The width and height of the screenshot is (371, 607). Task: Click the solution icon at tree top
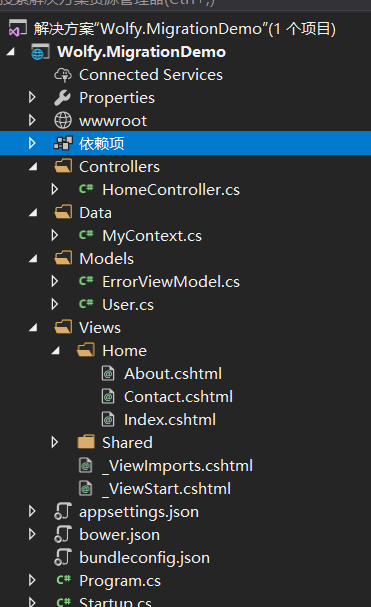tap(18, 29)
